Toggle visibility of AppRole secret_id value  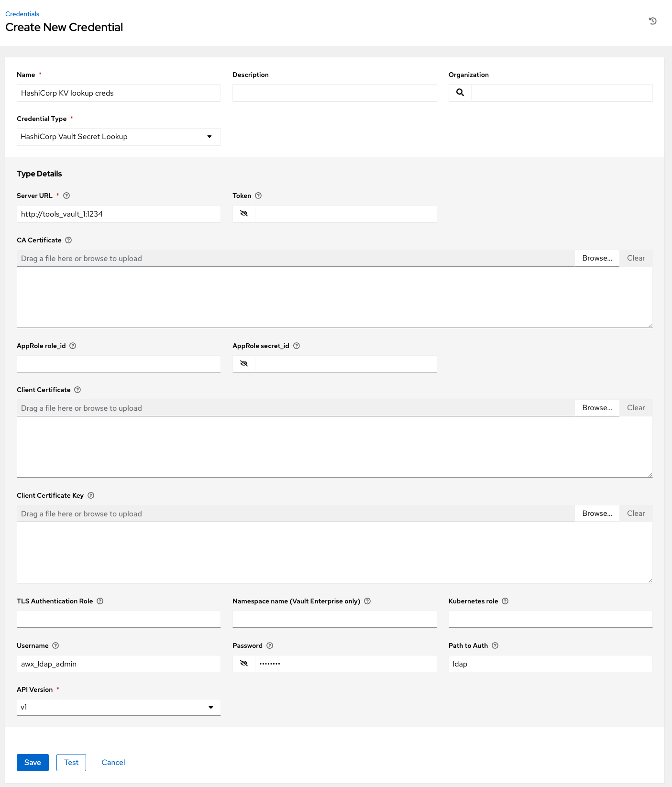coord(244,364)
